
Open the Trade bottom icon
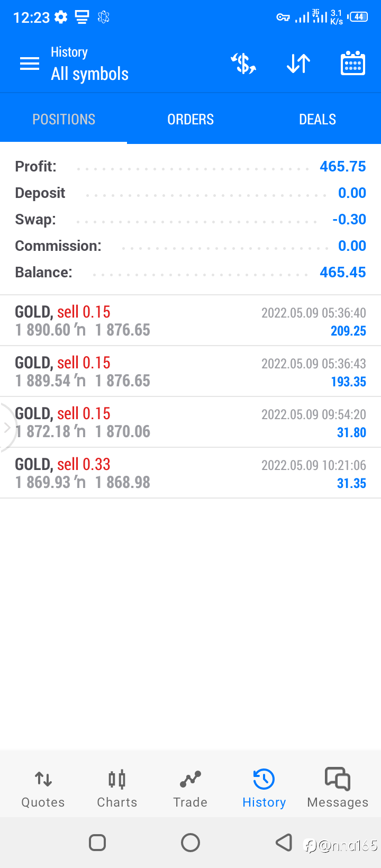(190, 779)
